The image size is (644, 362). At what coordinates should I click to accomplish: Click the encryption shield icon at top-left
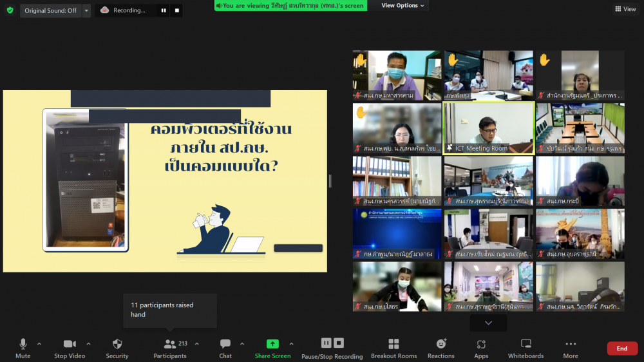pyautogui.click(x=10, y=10)
